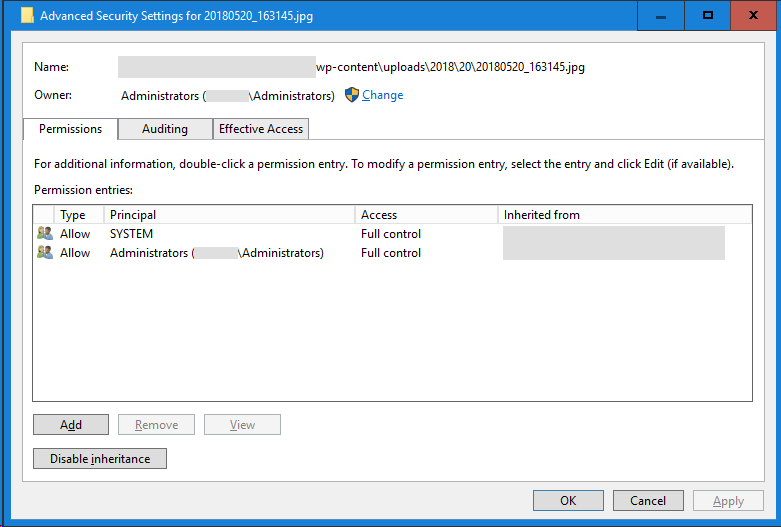The width and height of the screenshot is (781, 527).
Task: Click Disable inheritance button
Action: tap(100, 459)
